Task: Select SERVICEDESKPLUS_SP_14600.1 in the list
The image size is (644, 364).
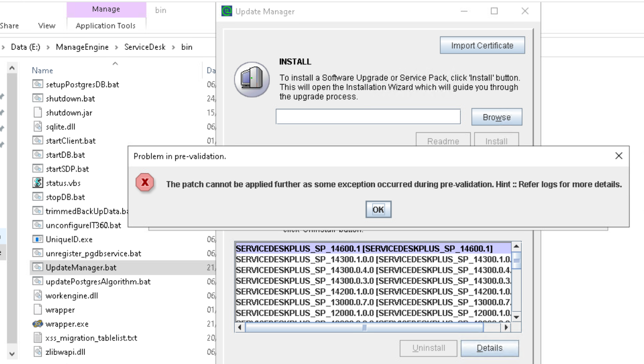Action: click(x=373, y=249)
